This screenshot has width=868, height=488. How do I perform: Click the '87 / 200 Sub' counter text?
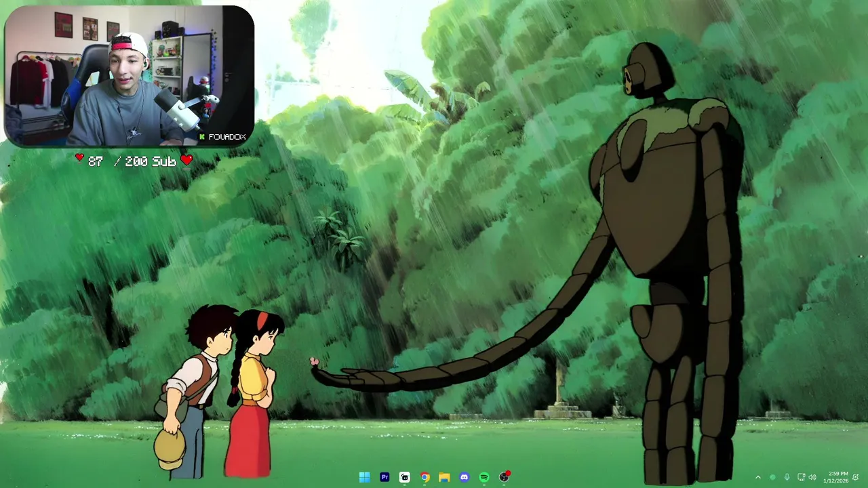(132, 161)
